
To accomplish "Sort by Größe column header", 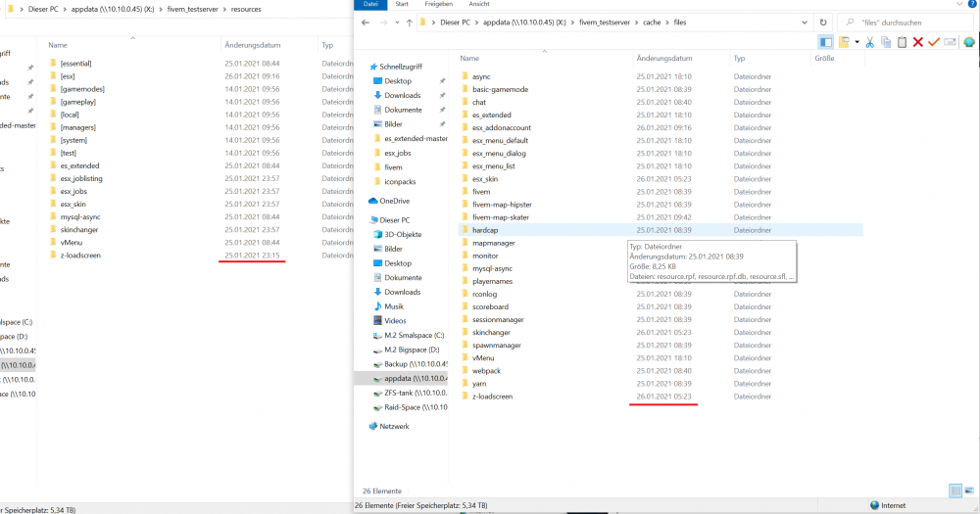I will [824, 58].
